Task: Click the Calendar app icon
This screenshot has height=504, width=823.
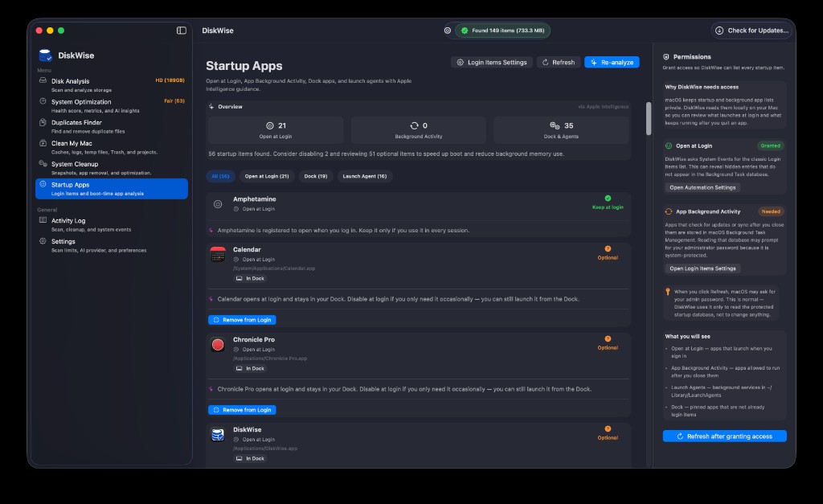Action: 218,255
